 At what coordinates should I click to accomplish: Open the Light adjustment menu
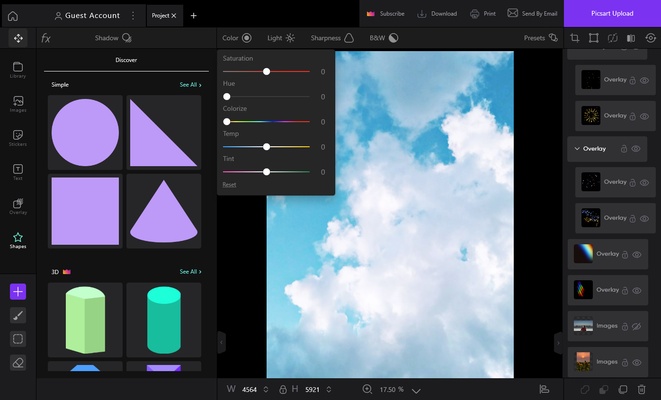coord(281,38)
